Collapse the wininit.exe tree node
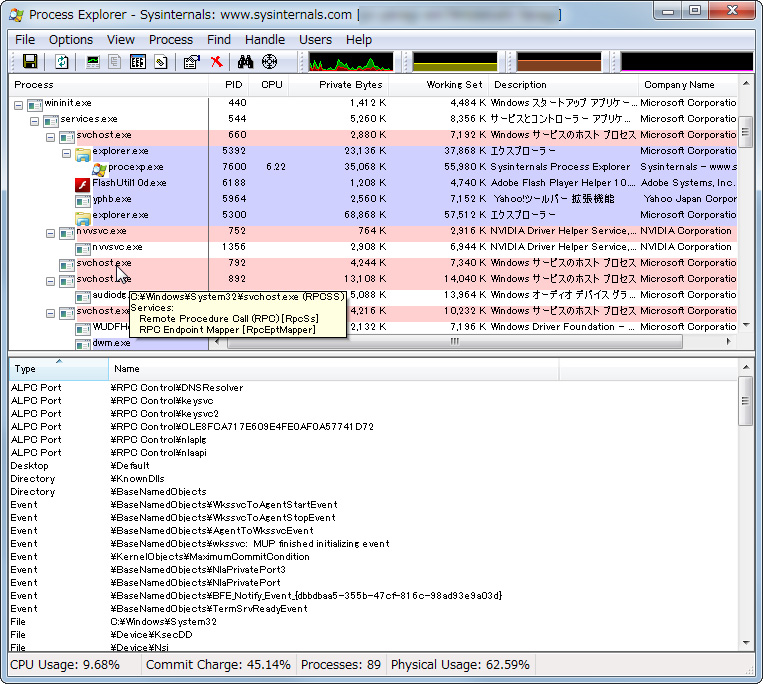The height and width of the screenshot is (684, 763). (x=18, y=105)
